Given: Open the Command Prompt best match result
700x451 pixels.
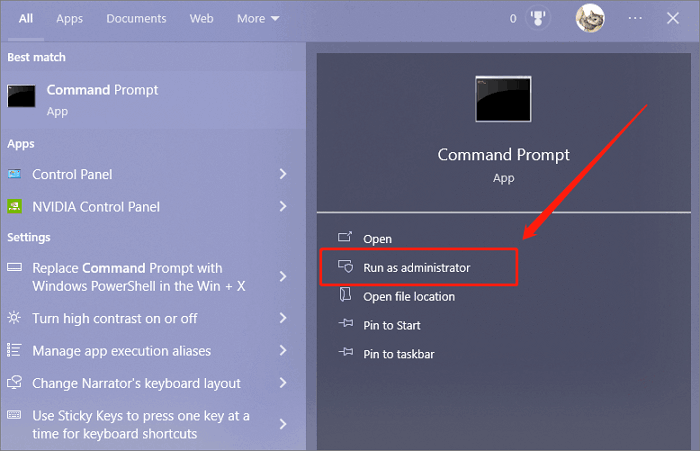Looking at the screenshot, I should tap(153, 100).
